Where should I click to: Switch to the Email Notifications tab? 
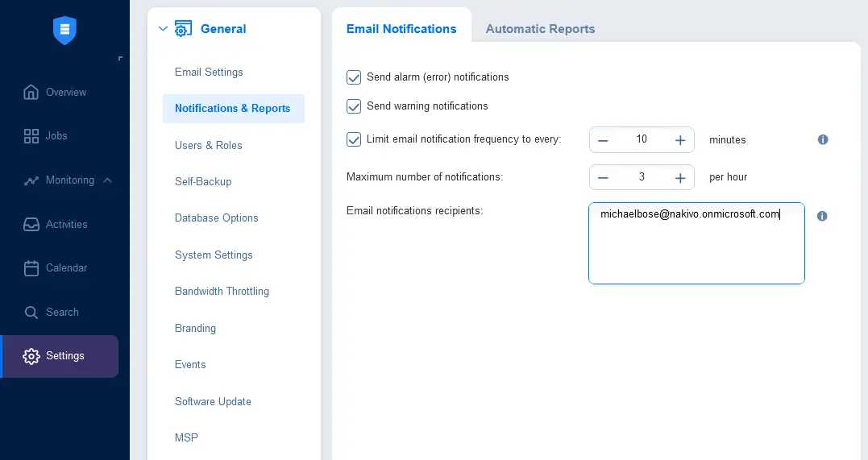pyautogui.click(x=401, y=29)
